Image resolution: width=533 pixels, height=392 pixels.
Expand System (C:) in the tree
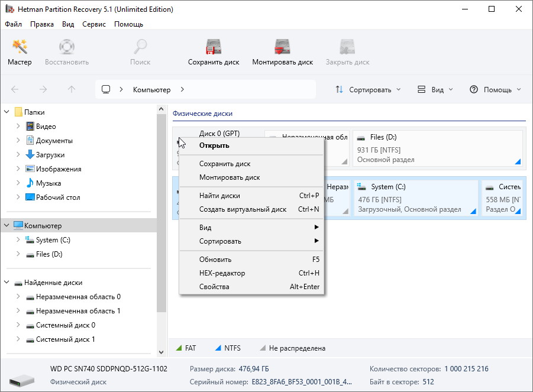coord(18,239)
